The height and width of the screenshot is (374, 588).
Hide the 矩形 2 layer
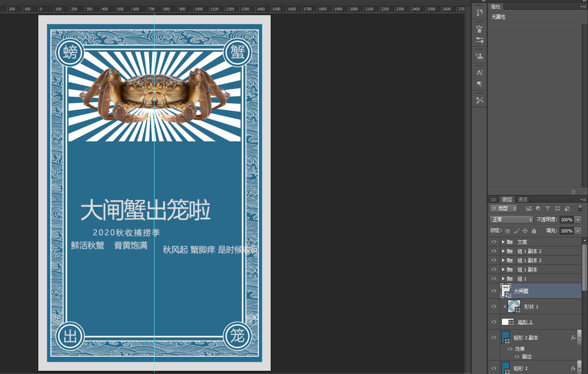pos(494,368)
